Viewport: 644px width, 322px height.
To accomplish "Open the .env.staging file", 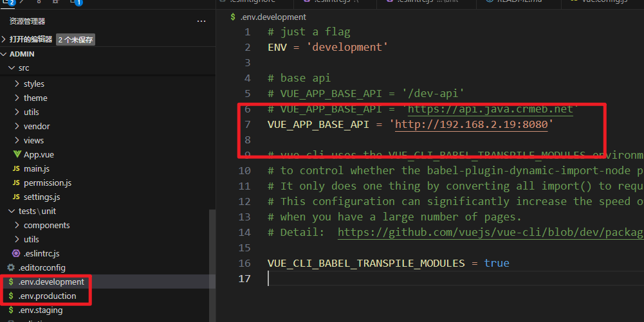I will pyautogui.click(x=41, y=310).
